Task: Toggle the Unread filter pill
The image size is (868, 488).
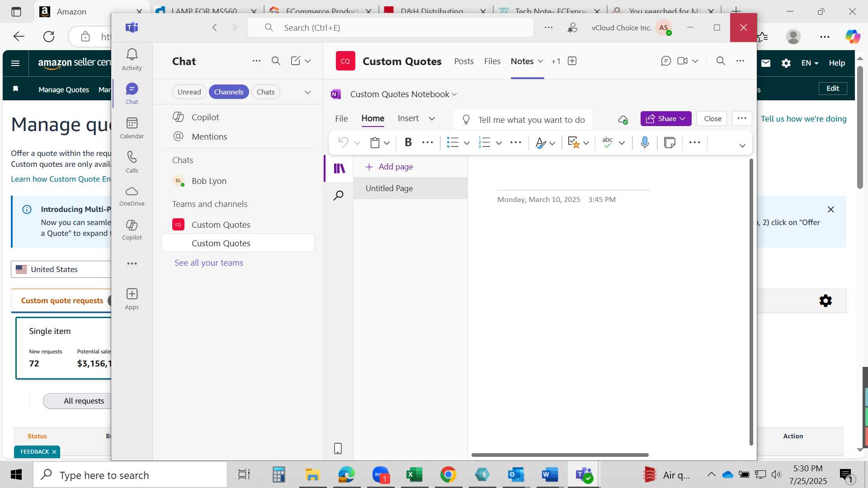Action: coord(189,92)
